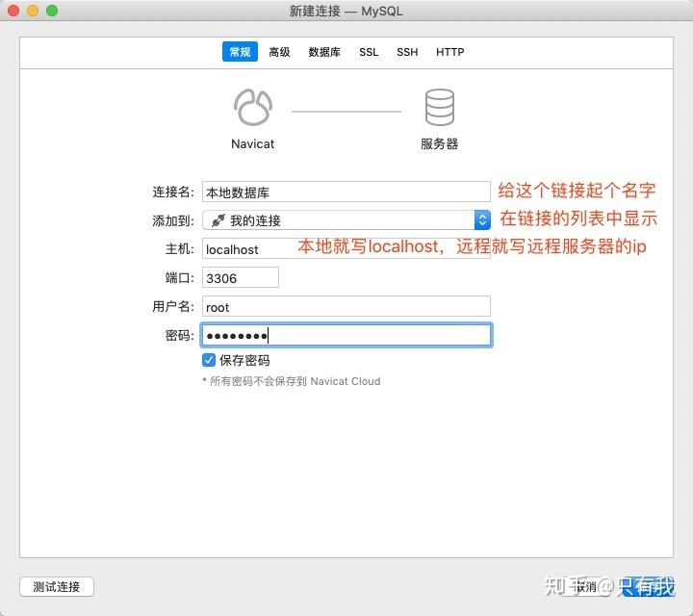Click the 端口 3306 field
The height and width of the screenshot is (616, 693).
(240, 277)
